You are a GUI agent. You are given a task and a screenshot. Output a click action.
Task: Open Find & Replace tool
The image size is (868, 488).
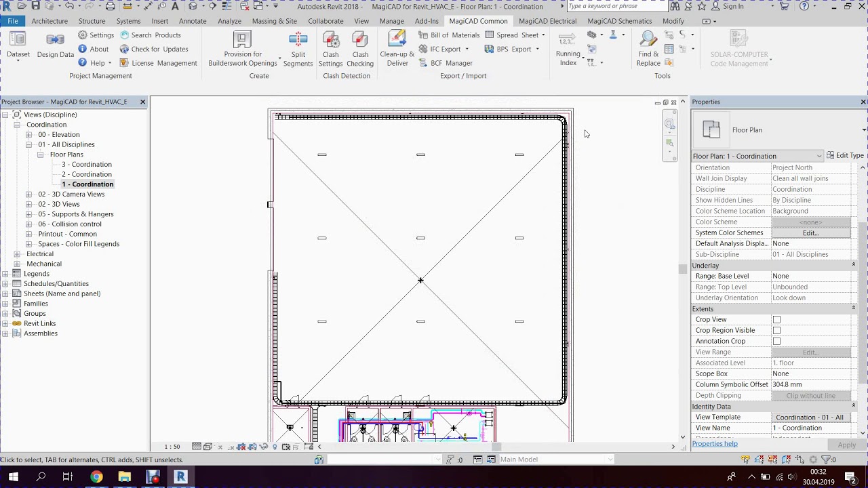[648, 49]
